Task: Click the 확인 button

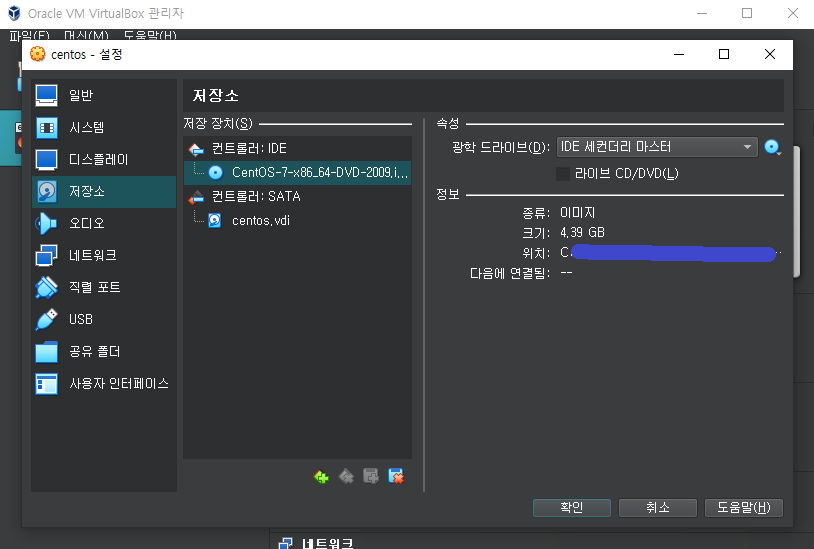Action: (x=572, y=507)
